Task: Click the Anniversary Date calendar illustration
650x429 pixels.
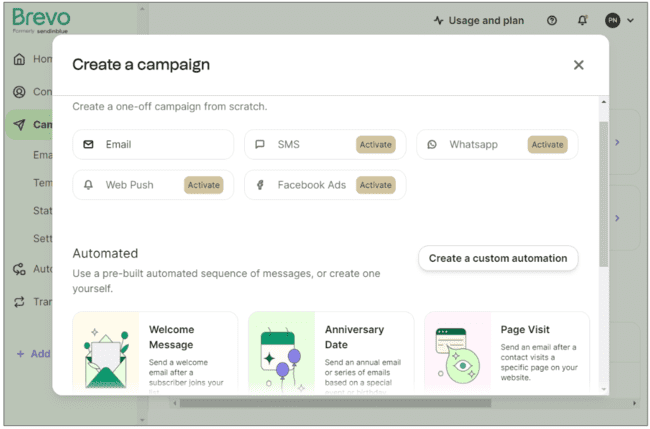Action: pos(281,359)
